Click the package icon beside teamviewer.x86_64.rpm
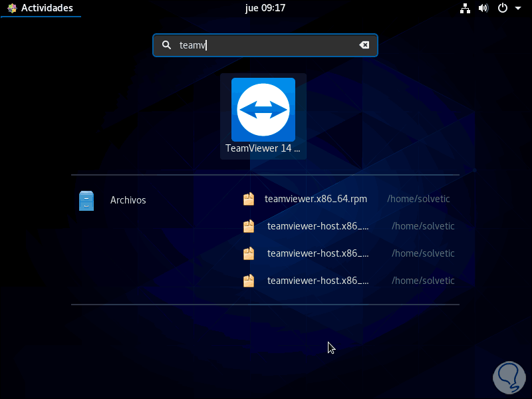This screenshot has height=399, width=532. tap(249, 199)
